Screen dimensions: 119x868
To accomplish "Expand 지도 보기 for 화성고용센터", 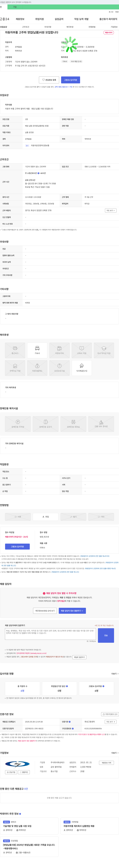I will pyautogui.click(x=111, y=722).
